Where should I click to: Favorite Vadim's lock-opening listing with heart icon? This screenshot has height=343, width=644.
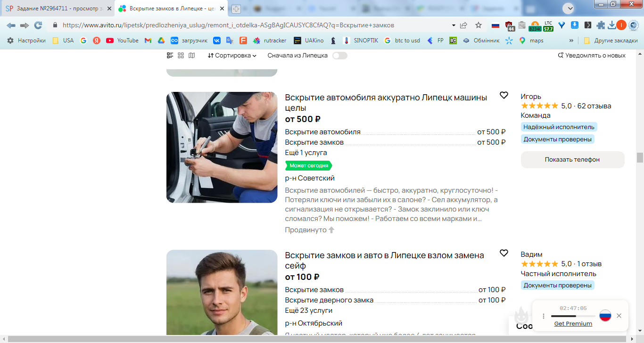click(x=504, y=253)
